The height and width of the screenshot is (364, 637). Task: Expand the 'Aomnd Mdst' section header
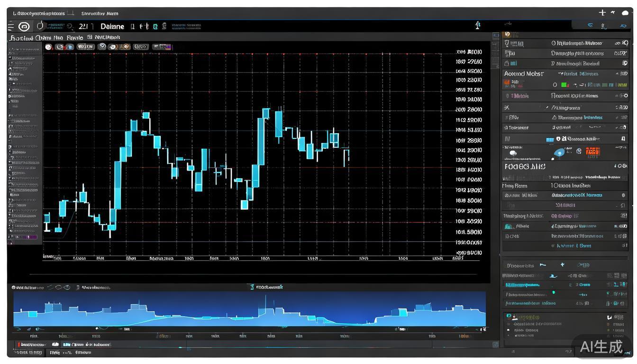(x=524, y=74)
